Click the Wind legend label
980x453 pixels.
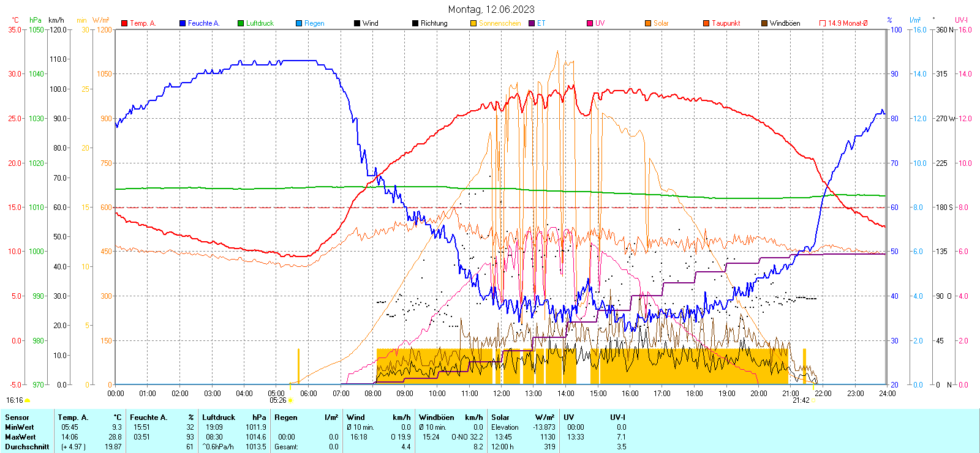(x=370, y=23)
